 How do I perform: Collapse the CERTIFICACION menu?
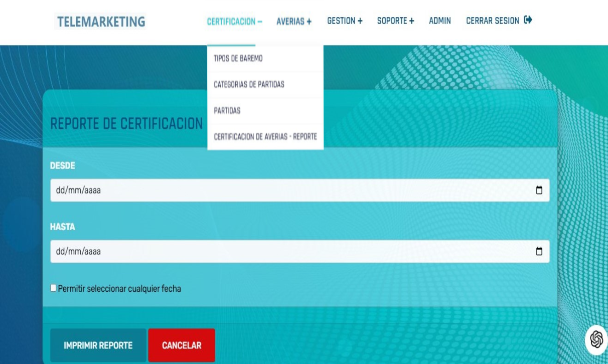234,22
